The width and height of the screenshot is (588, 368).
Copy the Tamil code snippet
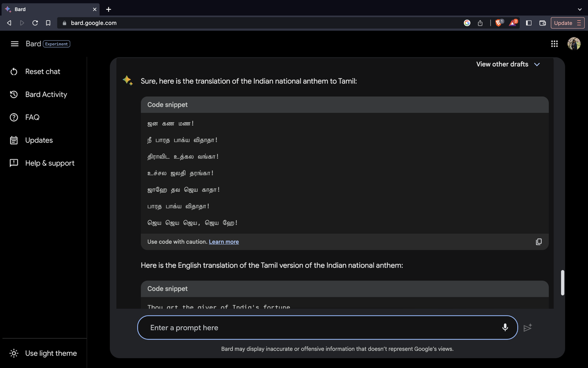(539, 242)
